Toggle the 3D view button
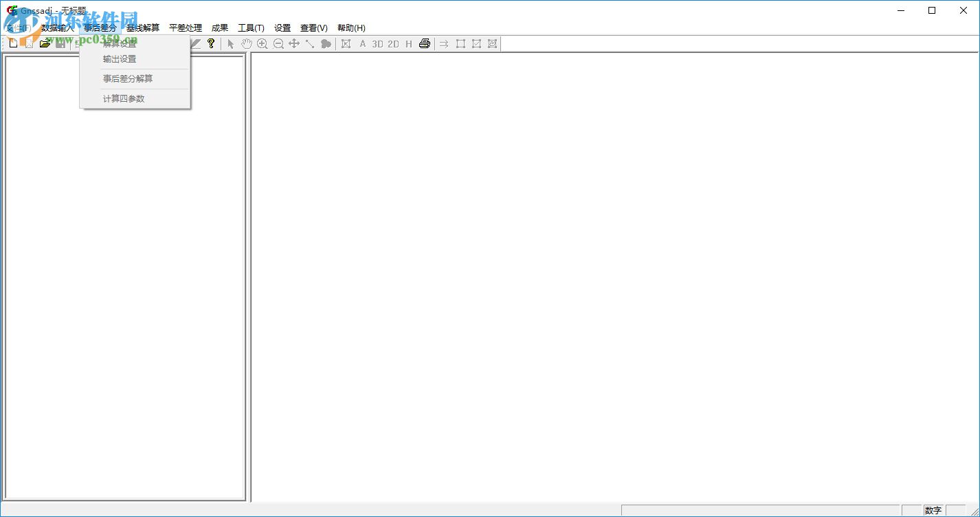Viewport: 980px width, 517px height. (x=377, y=44)
